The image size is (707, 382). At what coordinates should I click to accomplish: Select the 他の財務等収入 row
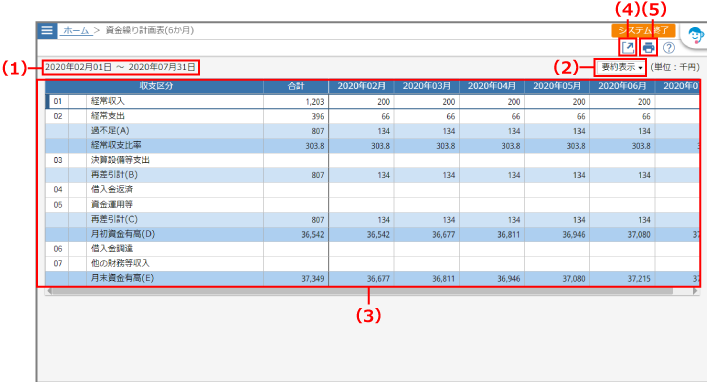[372, 264]
